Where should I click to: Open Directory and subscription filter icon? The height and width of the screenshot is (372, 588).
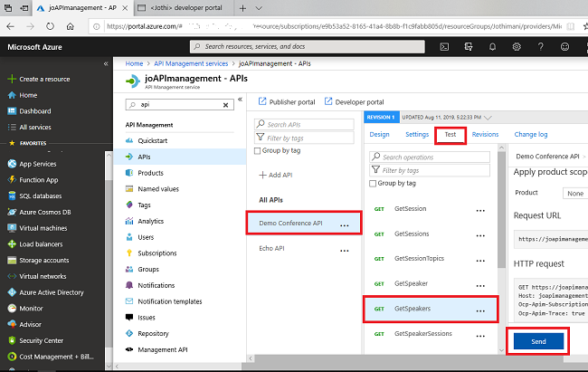(469, 47)
